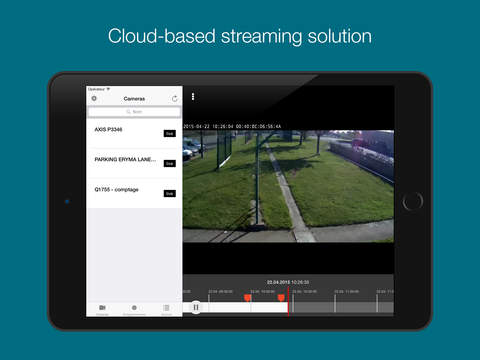Image resolution: width=480 pixels, height=360 pixels.
Task: Tap live badge on PARKING ERYMA LANE row
Action: (170, 163)
